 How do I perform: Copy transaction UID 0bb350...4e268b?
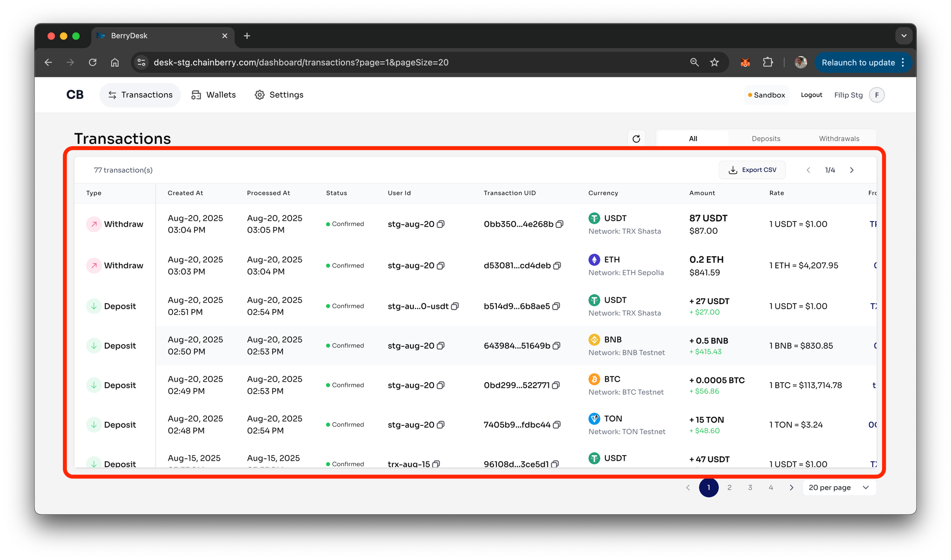tap(560, 224)
